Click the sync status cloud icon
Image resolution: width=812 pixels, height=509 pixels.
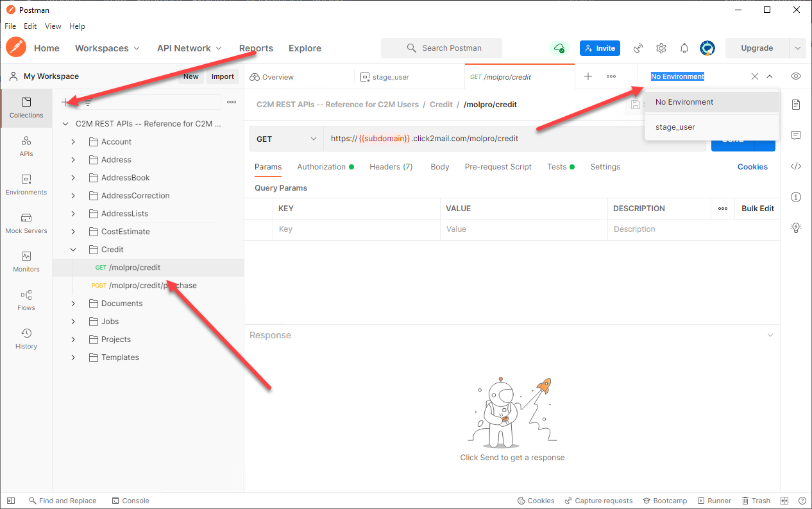pos(559,48)
